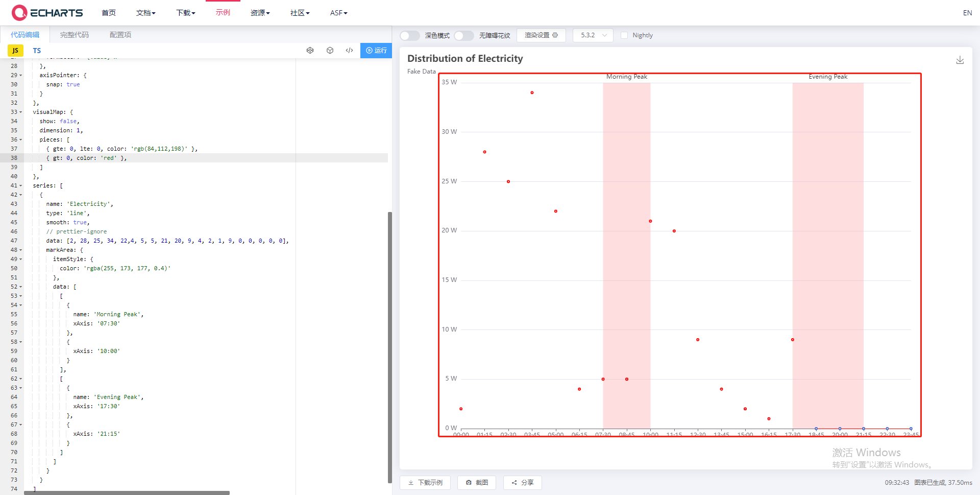Collapse code fold at line 29 axisPointer

(21, 75)
